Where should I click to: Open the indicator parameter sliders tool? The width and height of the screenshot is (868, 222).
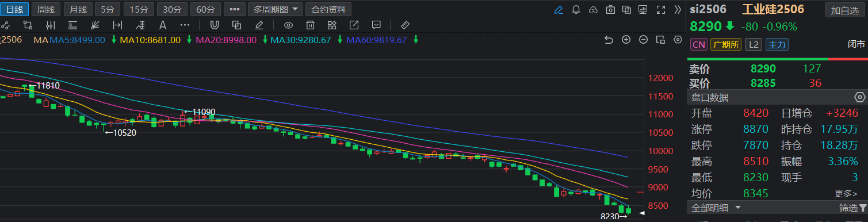click(x=50, y=25)
